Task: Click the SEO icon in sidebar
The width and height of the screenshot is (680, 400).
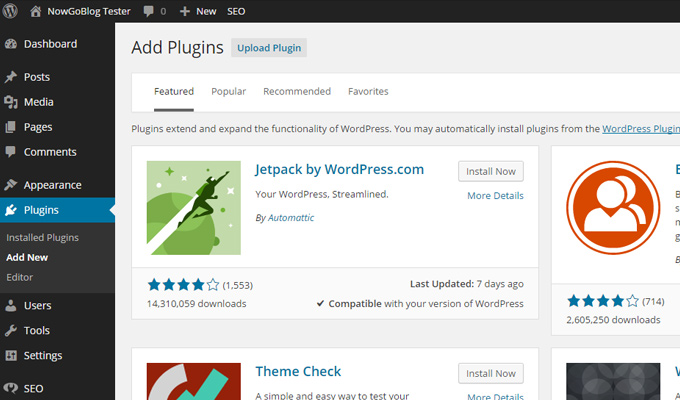Action: (x=11, y=388)
